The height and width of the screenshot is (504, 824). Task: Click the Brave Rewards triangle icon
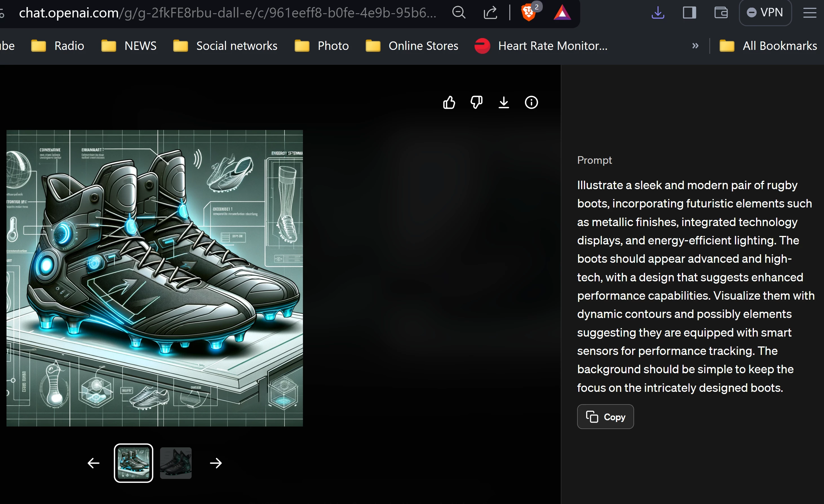click(x=562, y=13)
